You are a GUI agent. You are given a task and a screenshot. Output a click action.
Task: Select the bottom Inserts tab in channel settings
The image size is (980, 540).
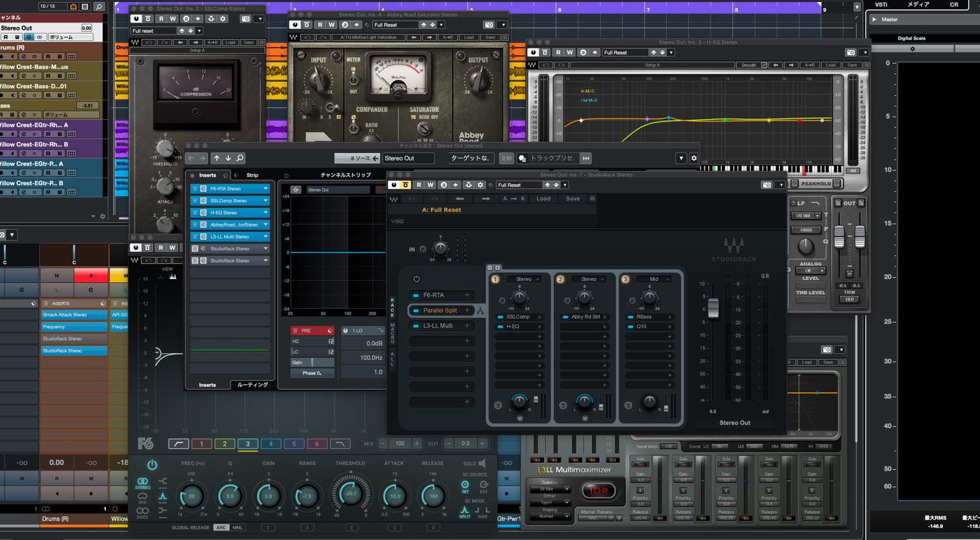pyautogui.click(x=207, y=385)
